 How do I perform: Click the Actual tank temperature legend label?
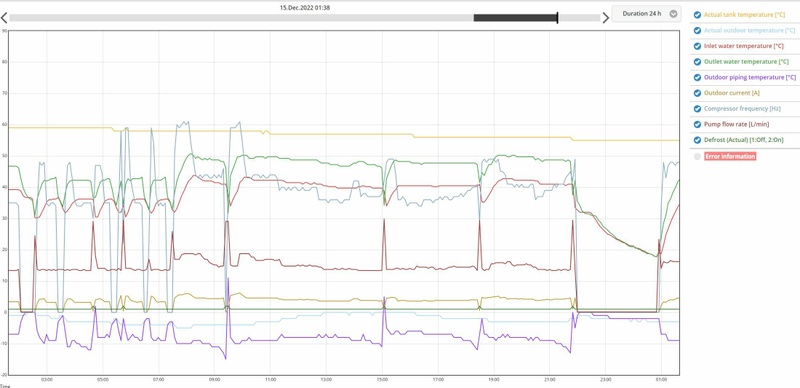[744, 15]
